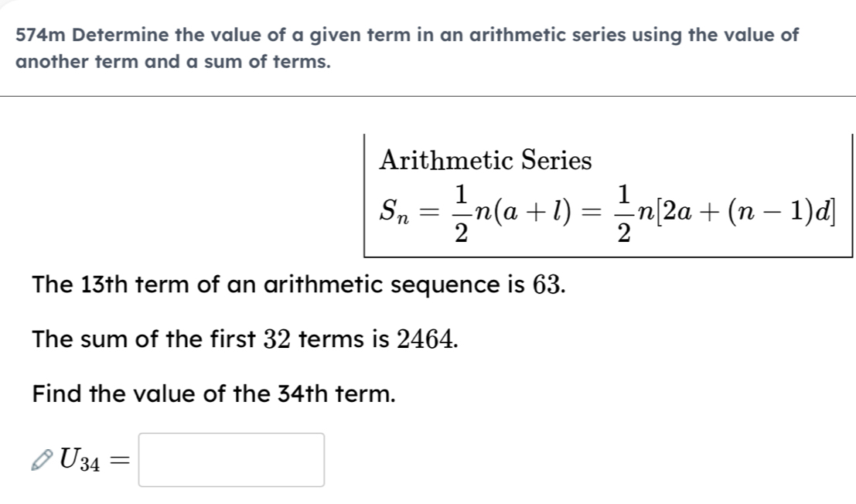Click 'Find the value of the 34th term'
The height and width of the screenshot is (504, 856).
[x=214, y=393]
